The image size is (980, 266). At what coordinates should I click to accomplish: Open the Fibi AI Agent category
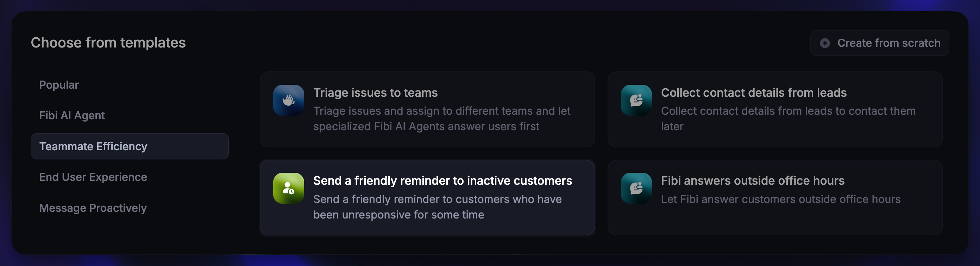tap(72, 115)
